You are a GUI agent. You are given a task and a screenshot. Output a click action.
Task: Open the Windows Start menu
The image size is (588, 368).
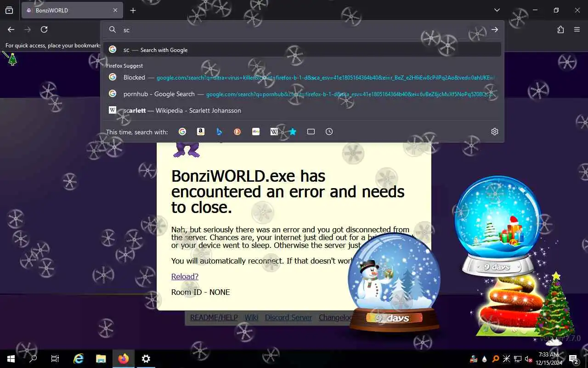(11, 359)
